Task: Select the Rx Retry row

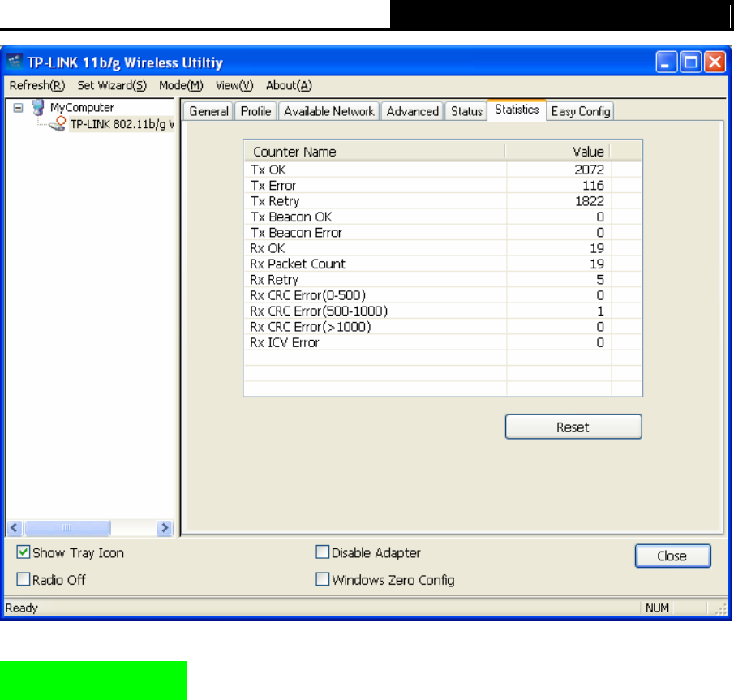Action: click(443, 280)
